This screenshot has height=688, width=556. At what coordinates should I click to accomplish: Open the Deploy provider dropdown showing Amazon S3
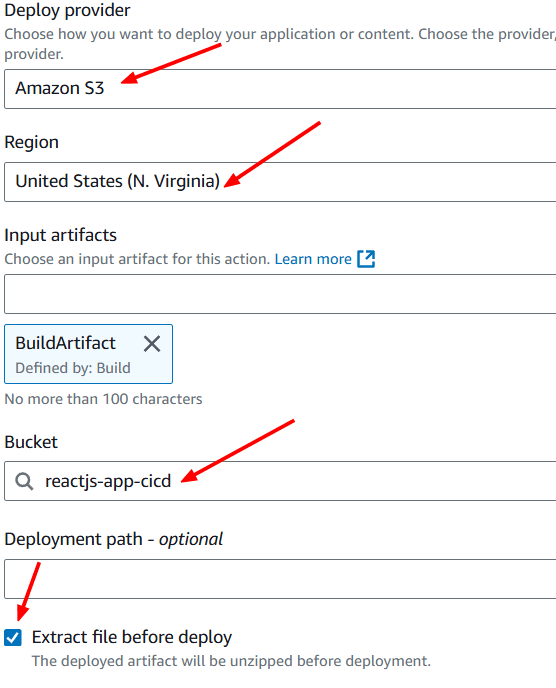click(280, 89)
